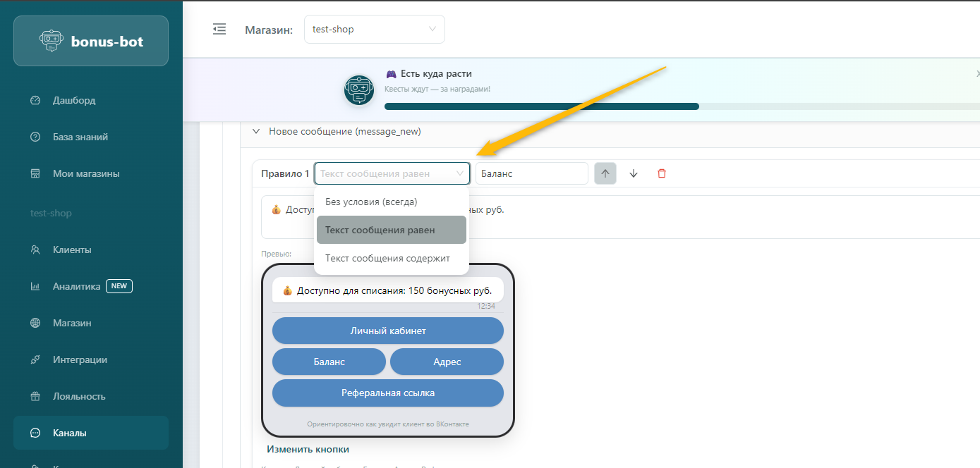Click the Мои магазины storefront icon

[x=35, y=173]
